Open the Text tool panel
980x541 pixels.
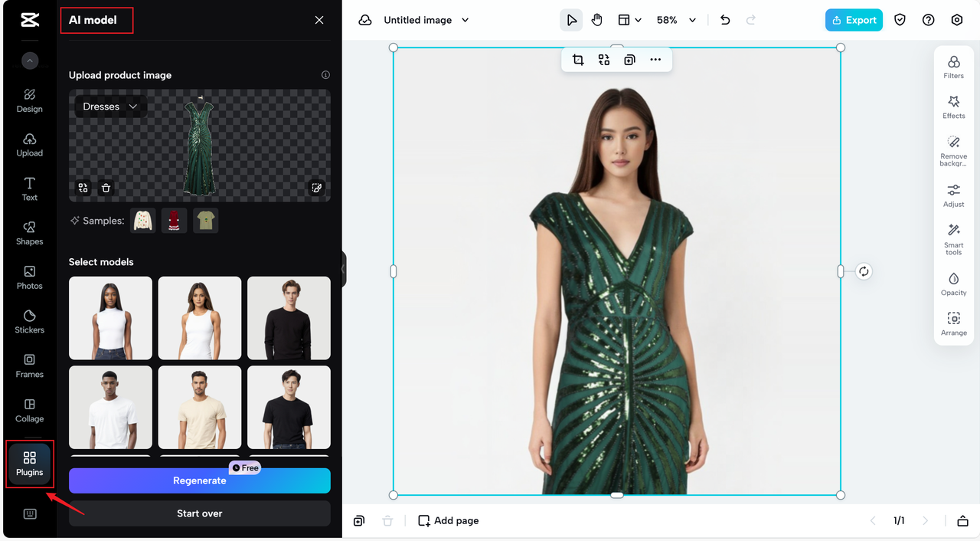coord(30,189)
